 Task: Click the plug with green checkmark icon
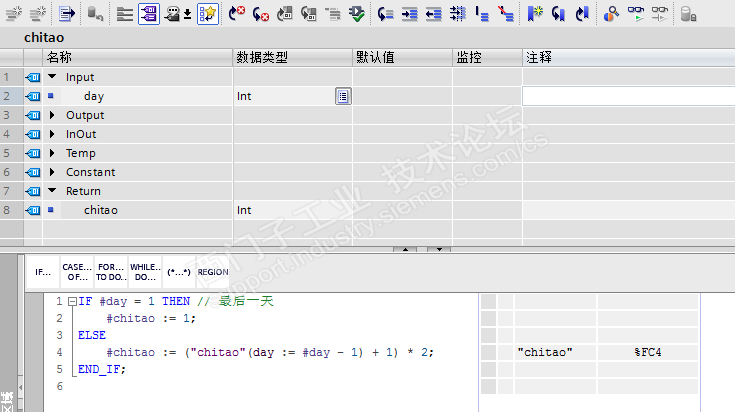coord(357,14)
